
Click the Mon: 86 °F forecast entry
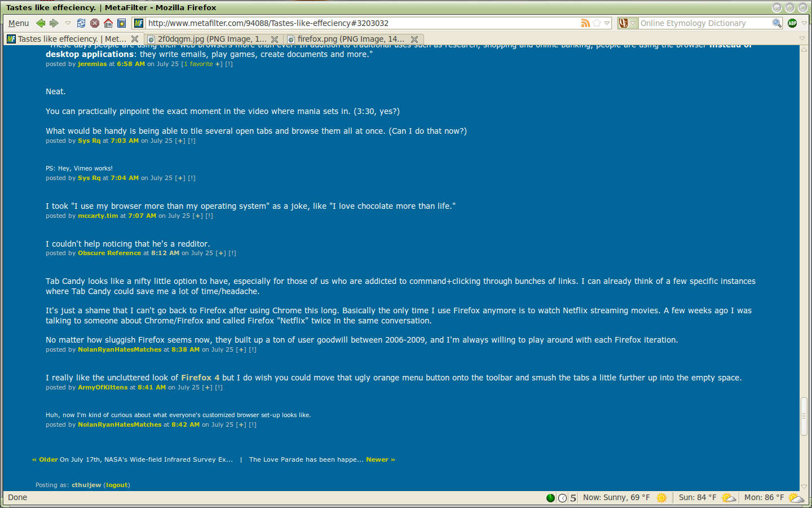pyautogui.click(x=774, y=498)
